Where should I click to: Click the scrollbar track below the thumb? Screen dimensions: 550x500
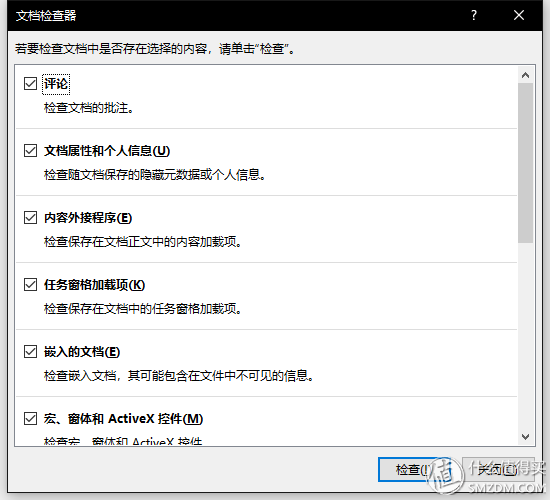pyautogui.click(x=525, y=336)
